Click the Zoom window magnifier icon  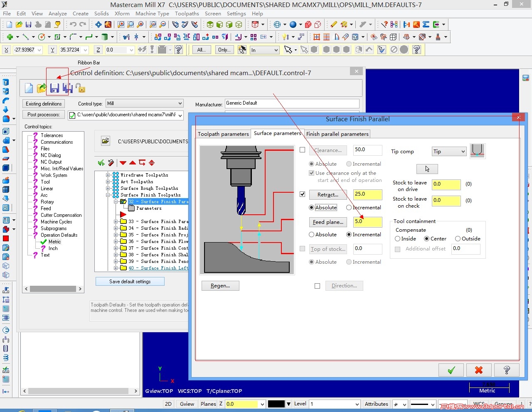click(x=121, y=25)
